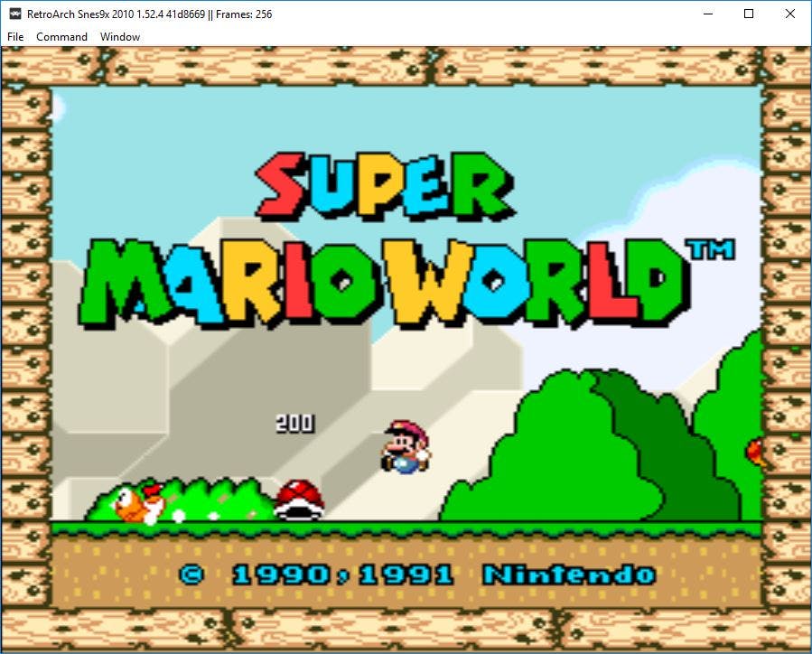Maximize the RetroArch window
Screen dimensions: 812x654
click(x=748, y=14)
